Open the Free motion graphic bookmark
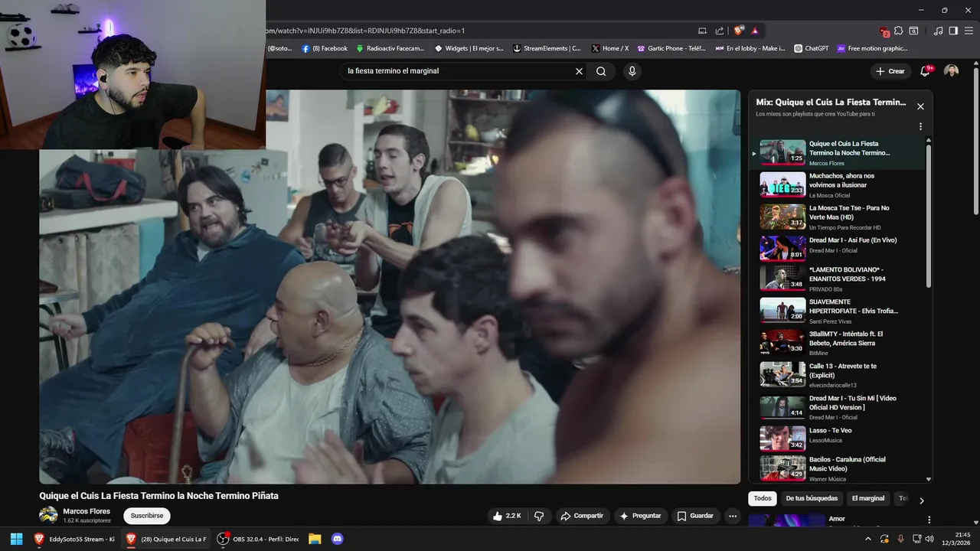Screen dimensions: 980x551 tap(872, 48)
